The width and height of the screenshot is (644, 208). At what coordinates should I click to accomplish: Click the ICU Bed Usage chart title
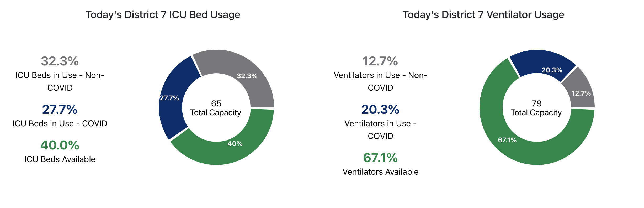pyautogui.click(x=163, y=15)
